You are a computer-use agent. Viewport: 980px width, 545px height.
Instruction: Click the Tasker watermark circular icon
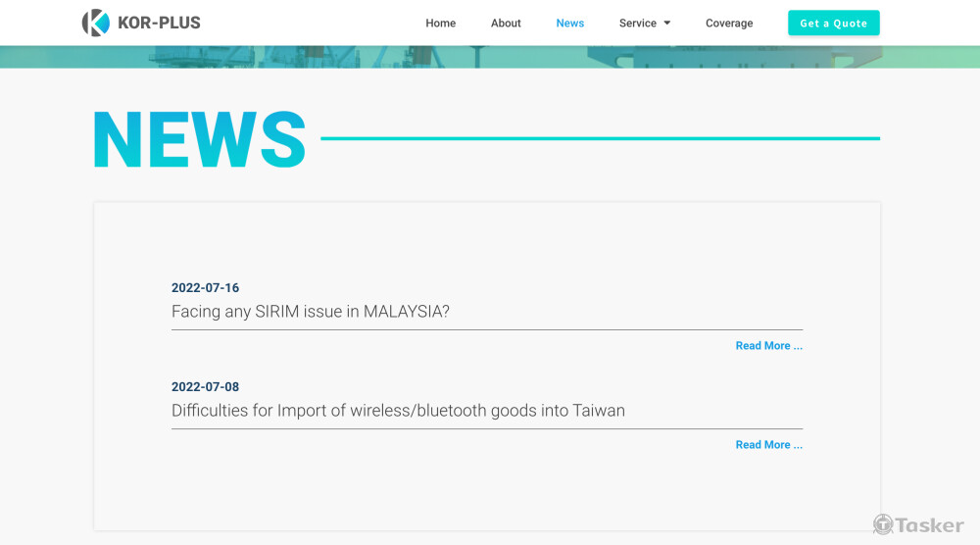(x=883, y=524)
